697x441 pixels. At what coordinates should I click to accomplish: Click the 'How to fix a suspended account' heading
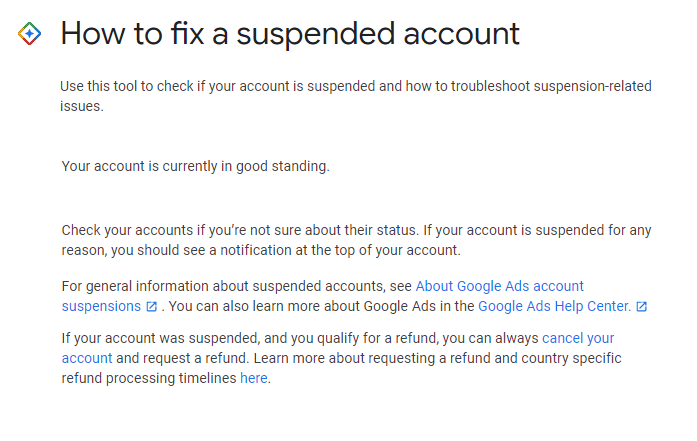290,34
